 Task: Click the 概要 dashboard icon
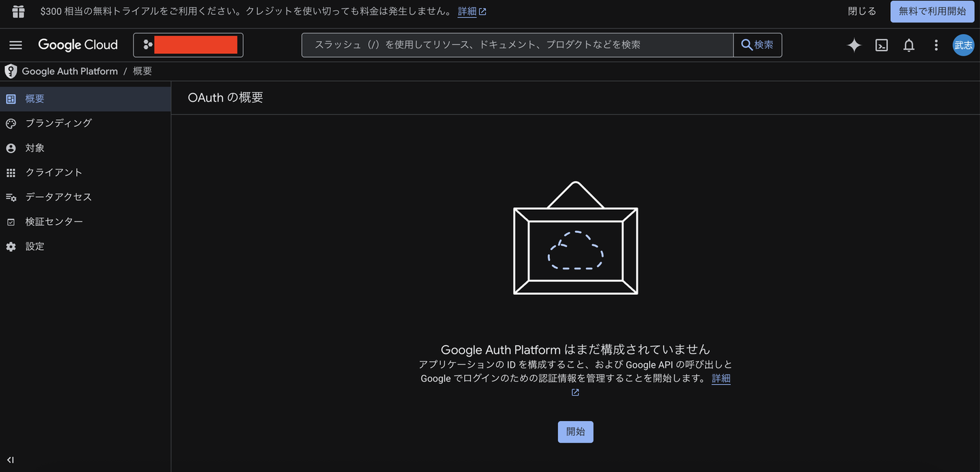pyautogui.click(x=11, y=99)
